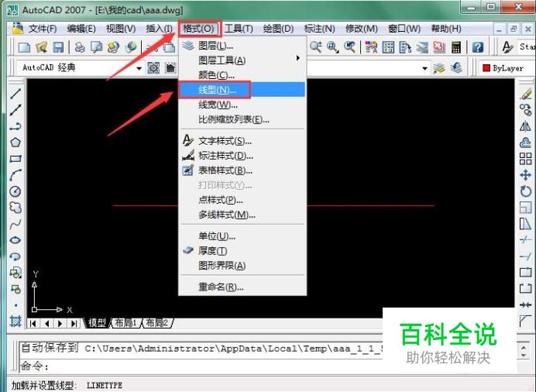This screenshot has height=392, width=536.
Task: Choose 标注样式(D)... menu entry
Action: [x=242, y=156]
